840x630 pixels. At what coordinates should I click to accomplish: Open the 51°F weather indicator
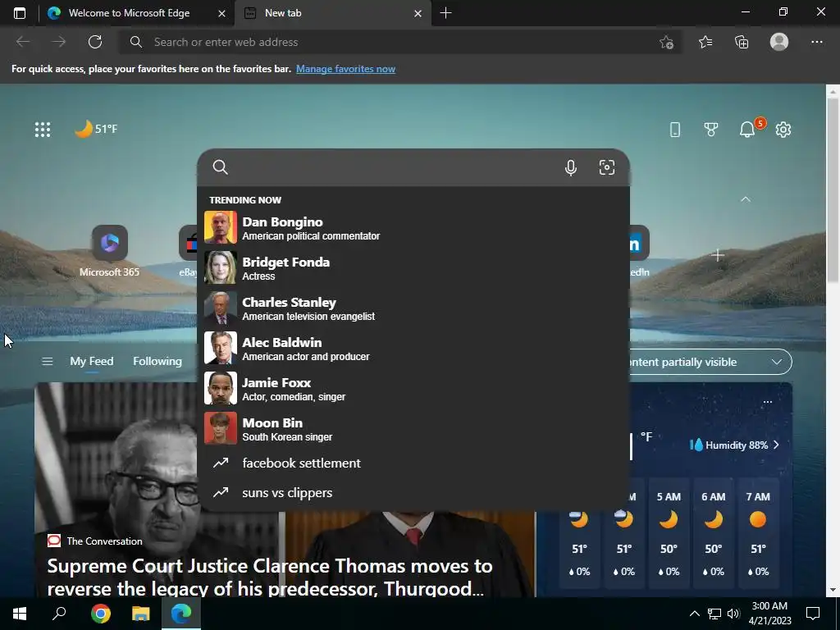pos(96,129)
